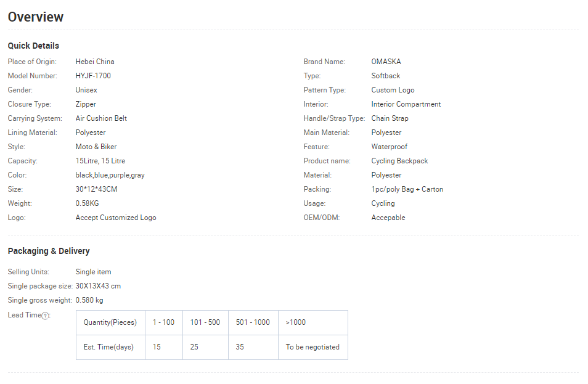Click the 1 - 100 quantity cell
This screenshot has width=588, height=384.
click(164, 322)
